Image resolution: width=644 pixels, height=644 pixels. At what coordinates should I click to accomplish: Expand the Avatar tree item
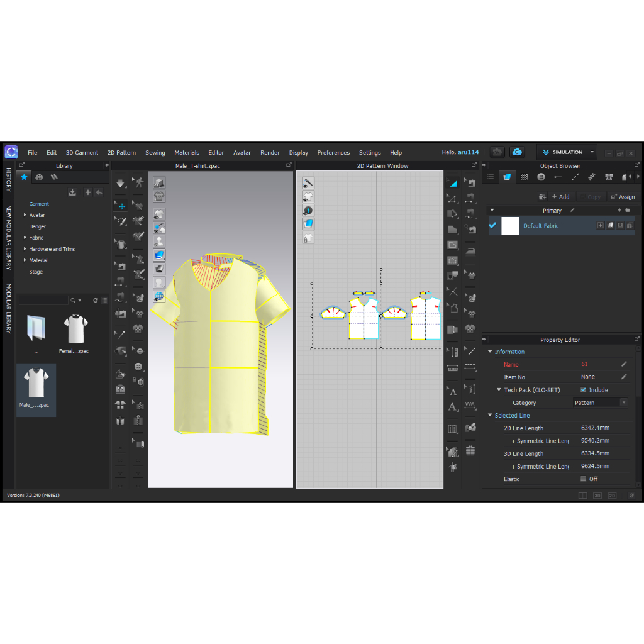(25, 215)
